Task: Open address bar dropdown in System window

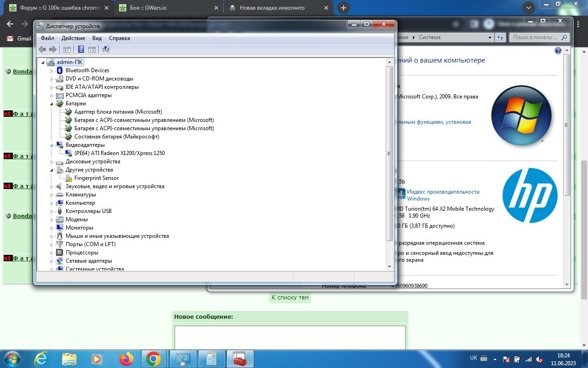Action: coord(490,37)
